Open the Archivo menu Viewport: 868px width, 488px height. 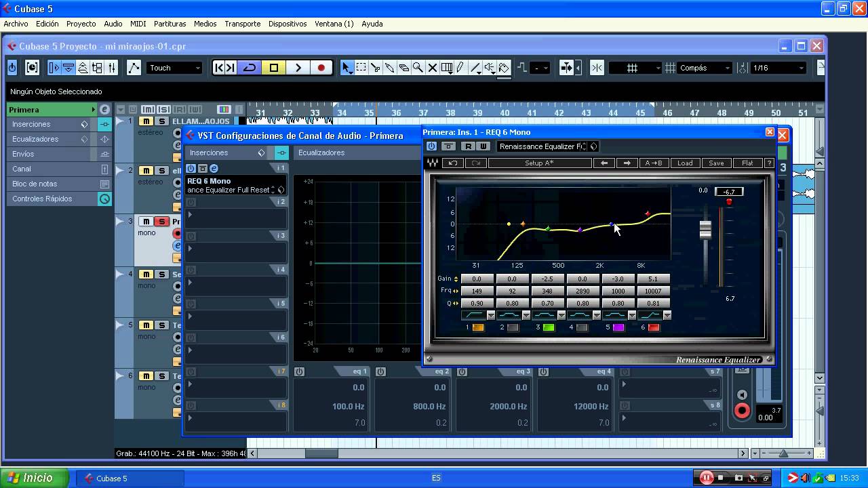[x=16, y=24]
